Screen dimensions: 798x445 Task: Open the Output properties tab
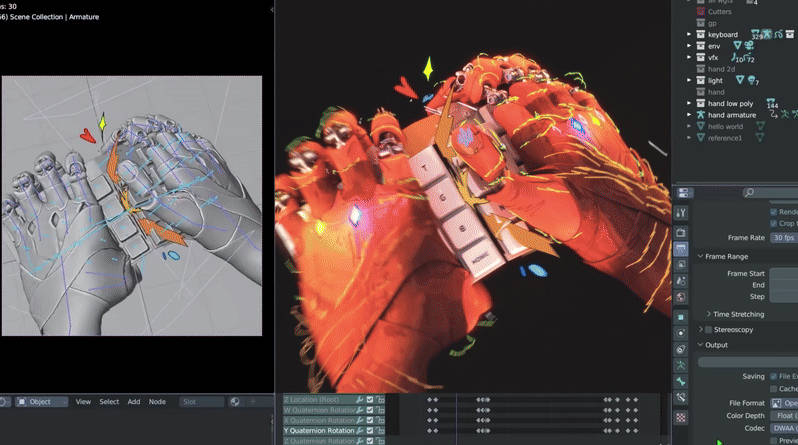click(x=680, y=248)
